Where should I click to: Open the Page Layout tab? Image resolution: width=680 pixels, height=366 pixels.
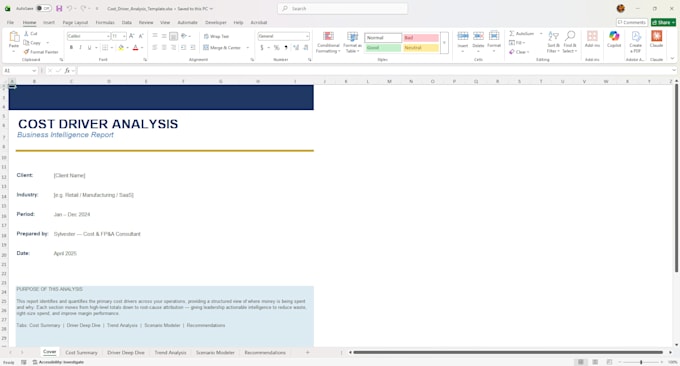75,22
